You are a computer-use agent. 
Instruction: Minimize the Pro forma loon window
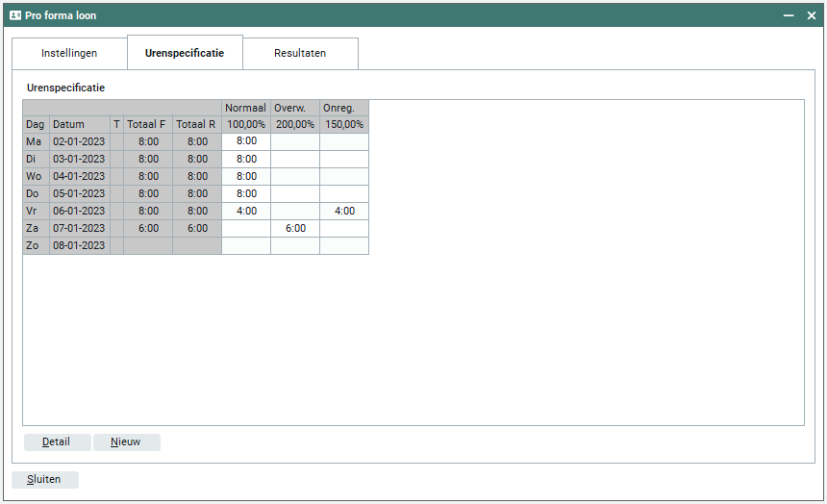(x=789, y=15)
